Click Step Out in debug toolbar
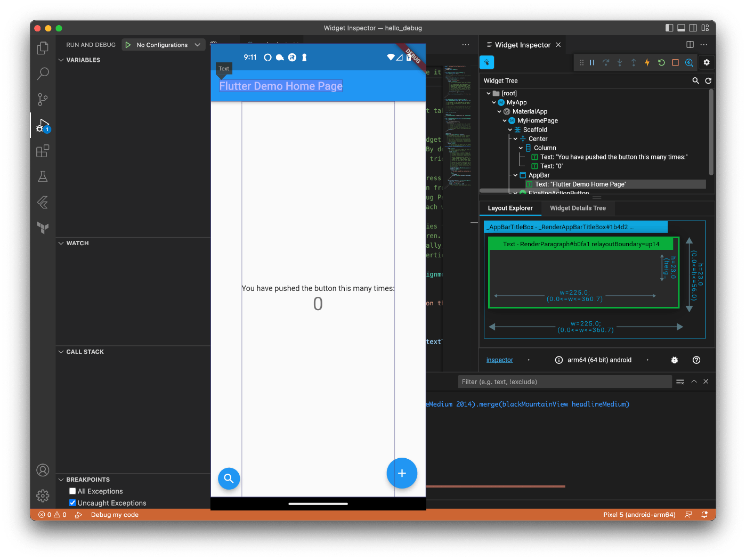Viewport: 746px width, 560px height. pyautogui.click(x=634, y=62)
